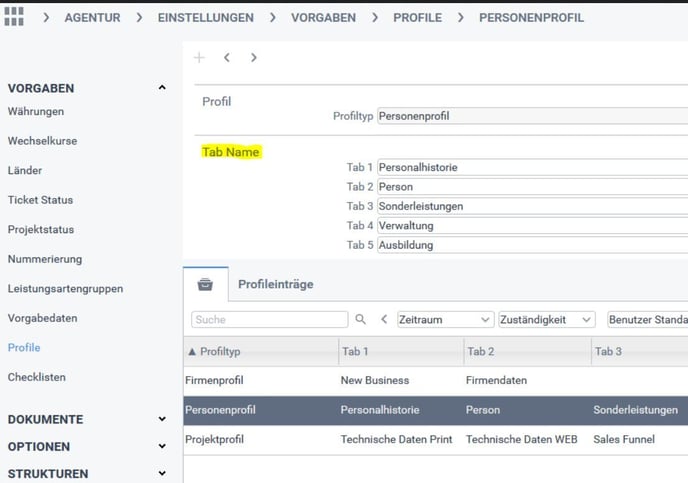The height and width of the screenshot is (483, 688).
Task: Select the Währungen sidebar entry
Action: pos(36,111)
